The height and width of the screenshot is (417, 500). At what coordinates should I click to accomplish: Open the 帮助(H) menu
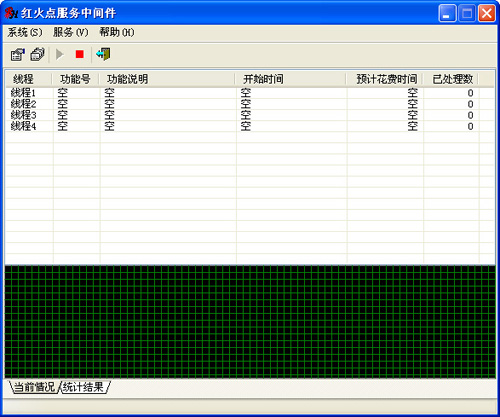click(117, 32)
